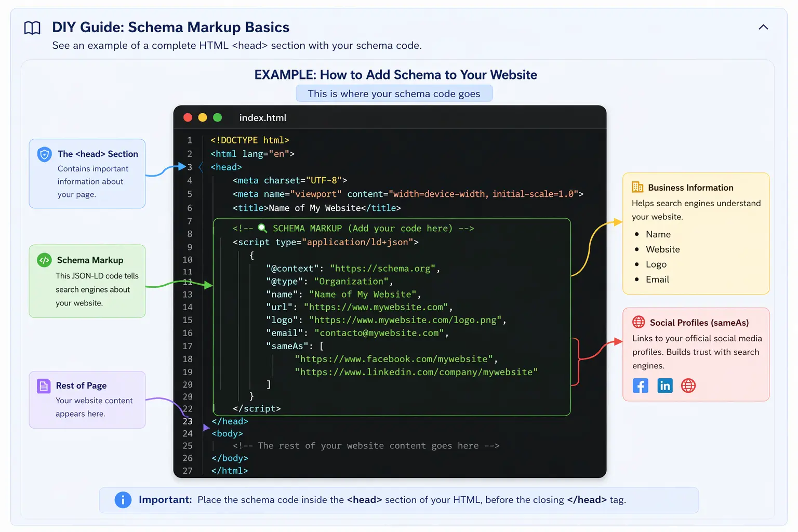Click the green code icon in Schema Markup card
The width and height of the screenshot is (798, 532).
point(44,260)
